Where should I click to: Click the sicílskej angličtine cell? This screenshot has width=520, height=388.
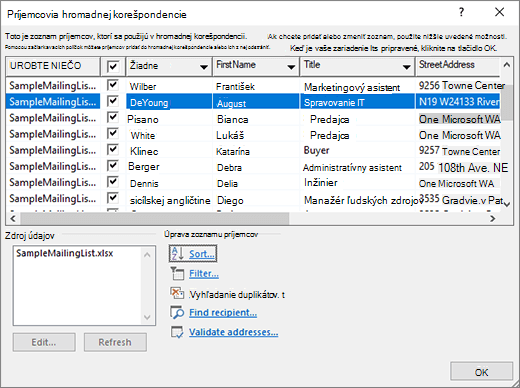click(169, 200)
